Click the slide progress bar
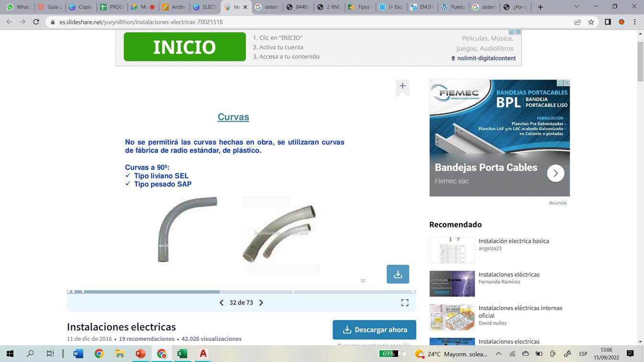The width and height of the screenshot is (644, 362). click(x=241, y=292)
